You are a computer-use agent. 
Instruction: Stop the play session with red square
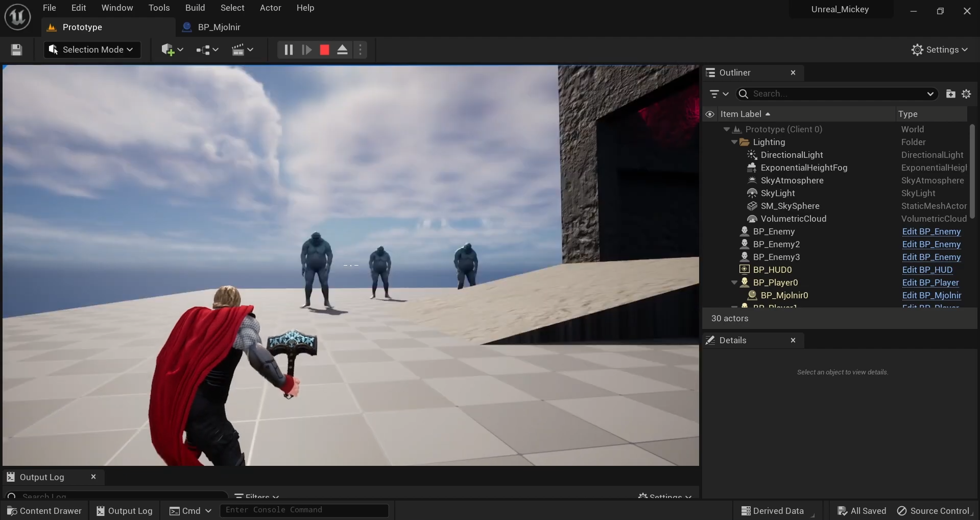click(x=324, y=50)
